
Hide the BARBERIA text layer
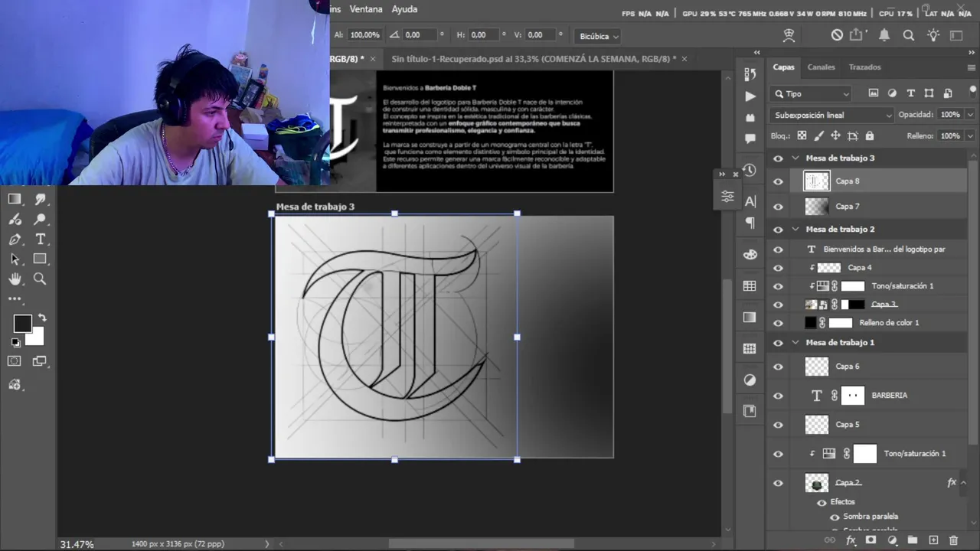point(779,396)
